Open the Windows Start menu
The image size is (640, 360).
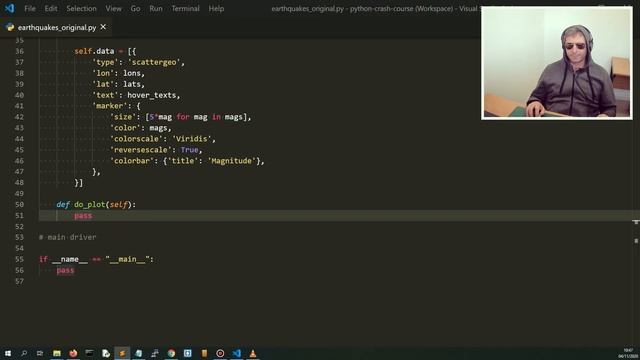pos(8,353)
